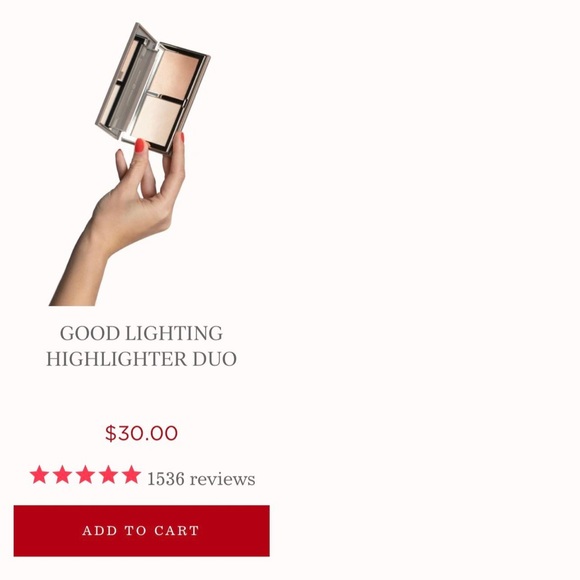The image size is (580, 580).
Task: Click the word 'reviews' beside the stars
Action: click(x=222, y=479)
